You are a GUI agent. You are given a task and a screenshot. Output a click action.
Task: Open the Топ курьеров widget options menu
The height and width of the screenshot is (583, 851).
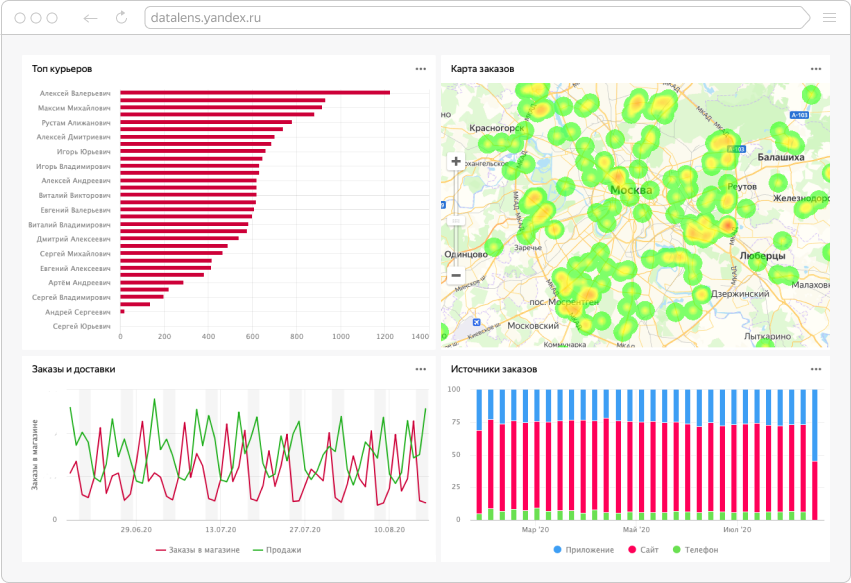click(x=421, y=69)
